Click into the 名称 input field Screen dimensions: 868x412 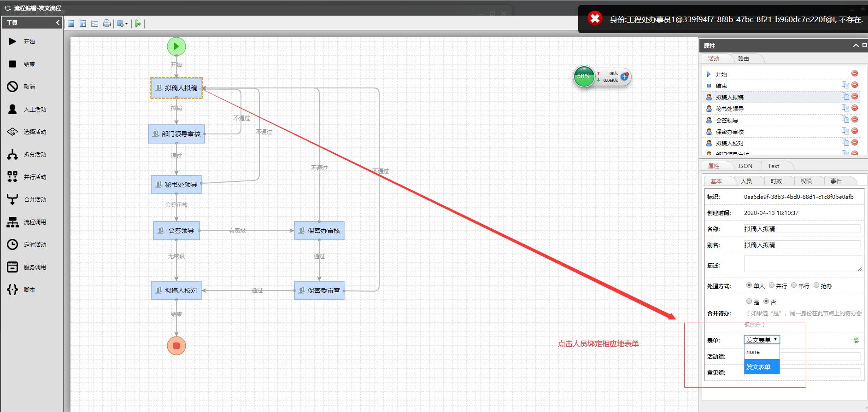pyautogui.click(x=802, y=229)
